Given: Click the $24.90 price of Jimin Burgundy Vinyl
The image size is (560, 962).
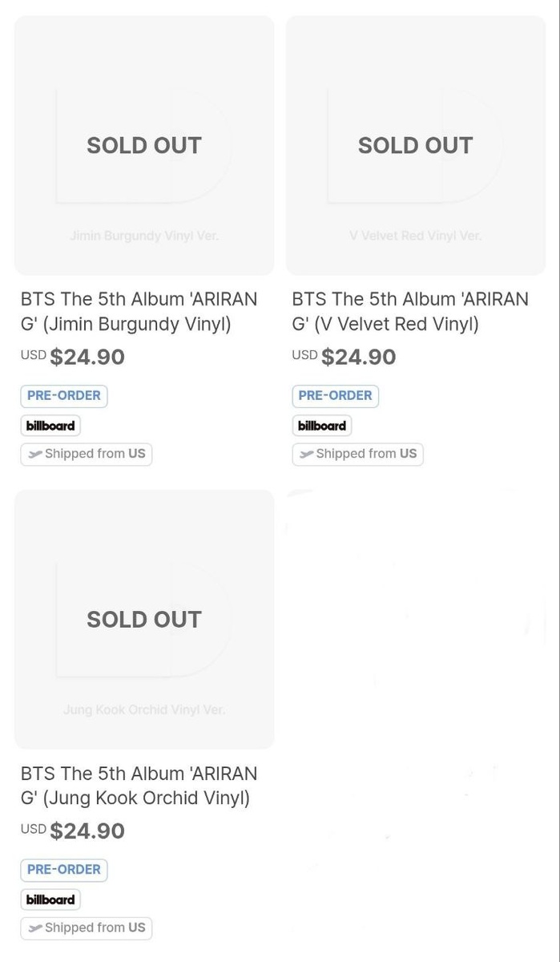Looking at the screenshot, I should 87,357.
